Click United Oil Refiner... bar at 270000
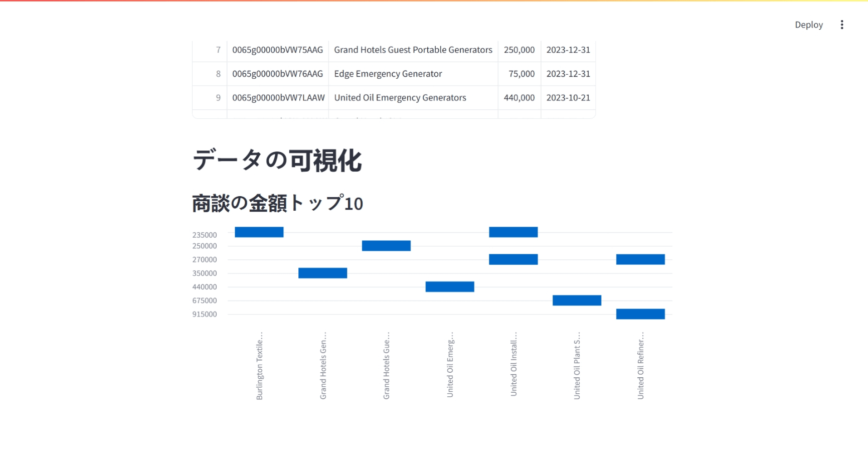 click(640, 259)
